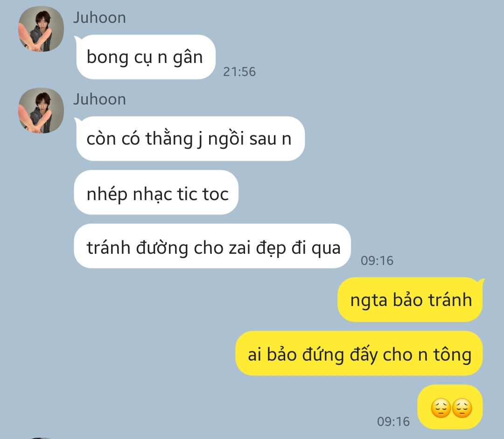Screen dimensions: 504x439
Task: Tap the "ai bảo đứng đấy cho n tông" bubble
Action: click(x=359, y=353)
